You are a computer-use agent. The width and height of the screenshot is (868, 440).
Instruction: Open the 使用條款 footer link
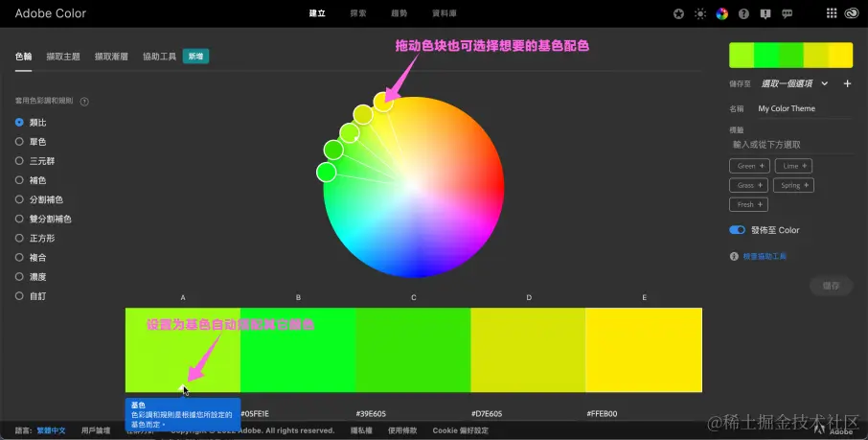(402, 430)
